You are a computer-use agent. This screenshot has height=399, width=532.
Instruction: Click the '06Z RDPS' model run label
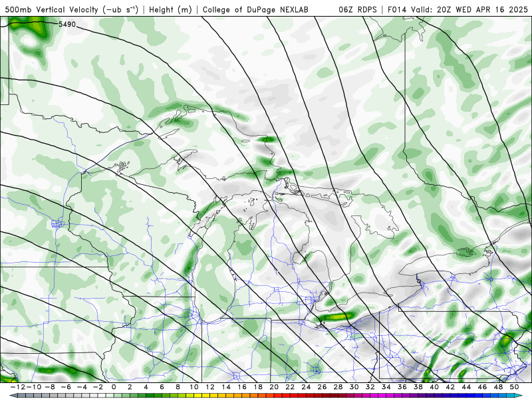coord(357,9)
